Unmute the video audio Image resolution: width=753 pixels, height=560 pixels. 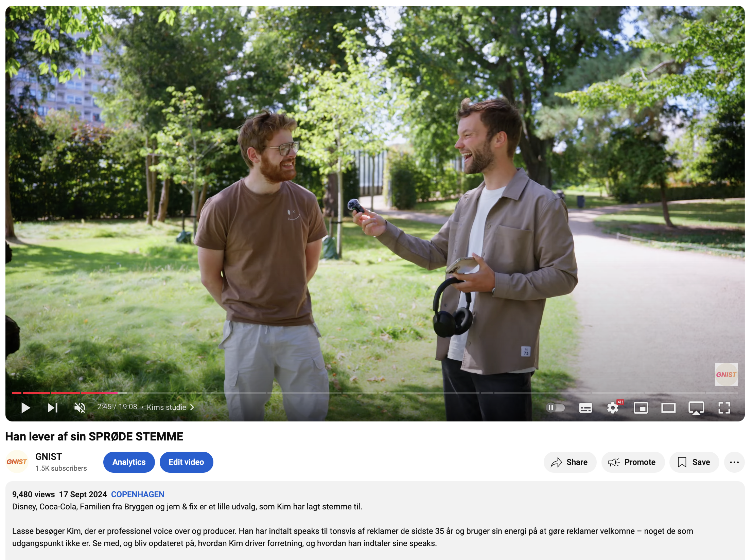click(x=80, y=408)
